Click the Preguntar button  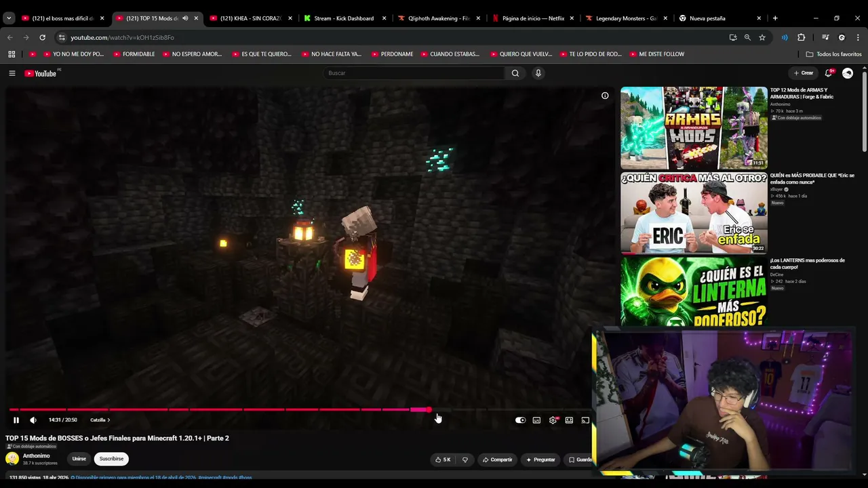[x=541, y=460]
